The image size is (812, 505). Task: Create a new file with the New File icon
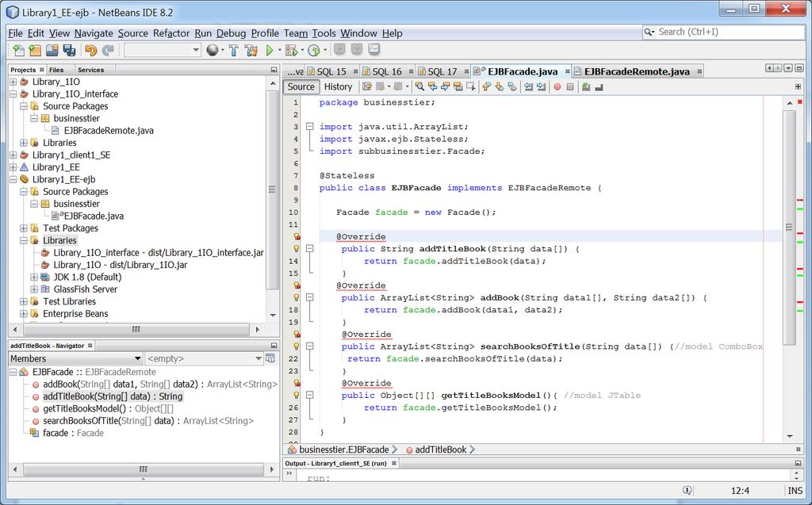pos(19,50)
